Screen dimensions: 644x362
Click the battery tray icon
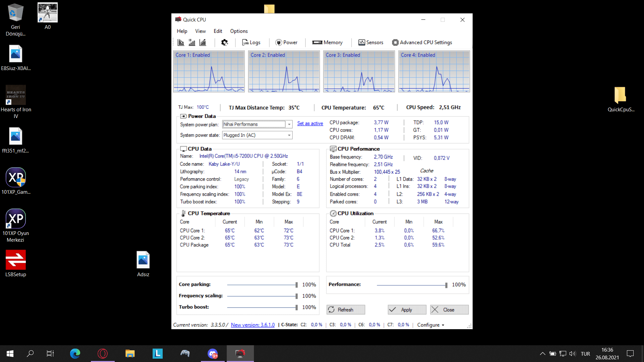point(553,354)
